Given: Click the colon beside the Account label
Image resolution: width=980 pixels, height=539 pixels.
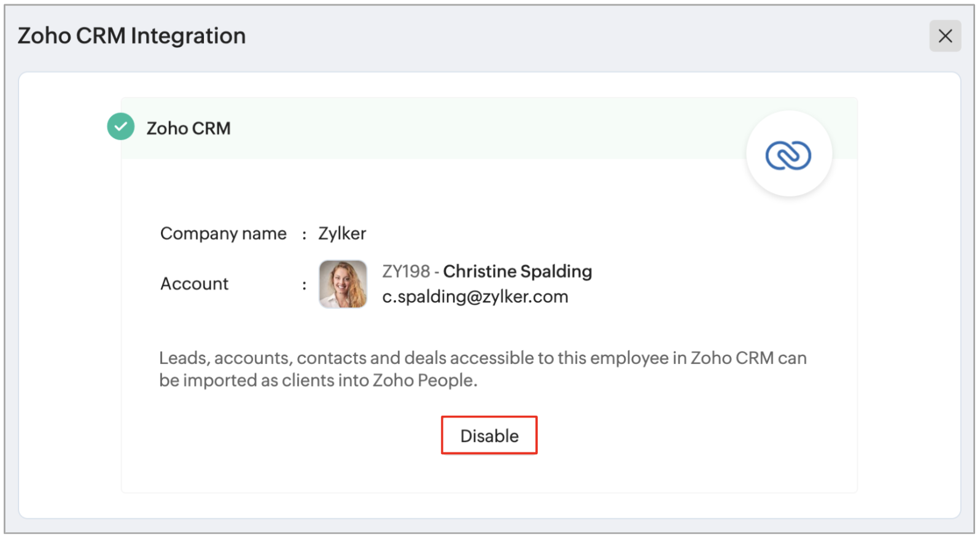Looking at the screenshot, I should coord(304,285).
